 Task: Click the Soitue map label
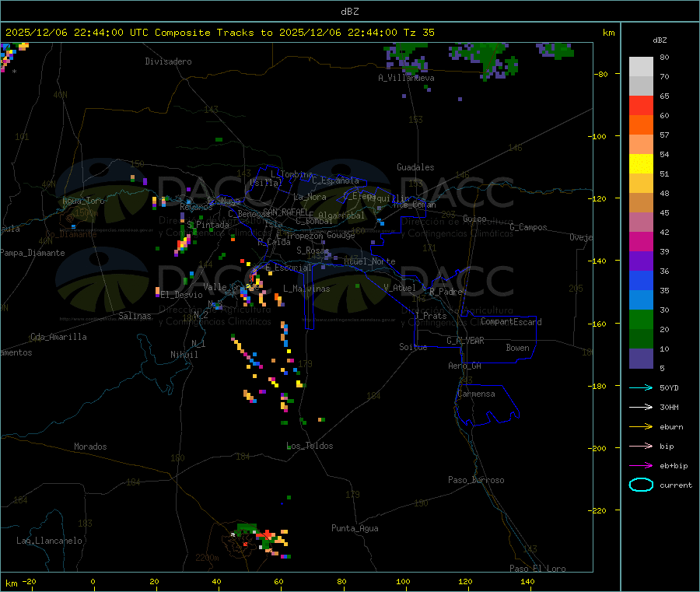(413, 347)
